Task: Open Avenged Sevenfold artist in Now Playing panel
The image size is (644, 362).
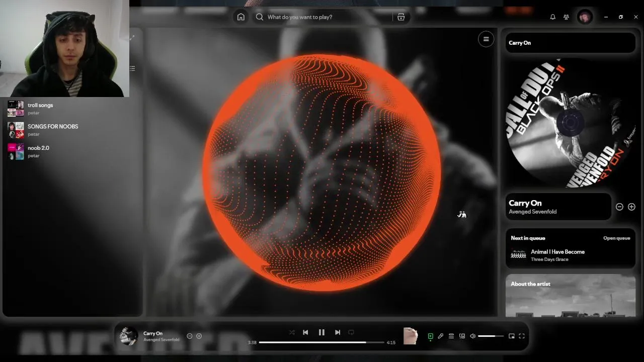Action: [x=533, y=212]
